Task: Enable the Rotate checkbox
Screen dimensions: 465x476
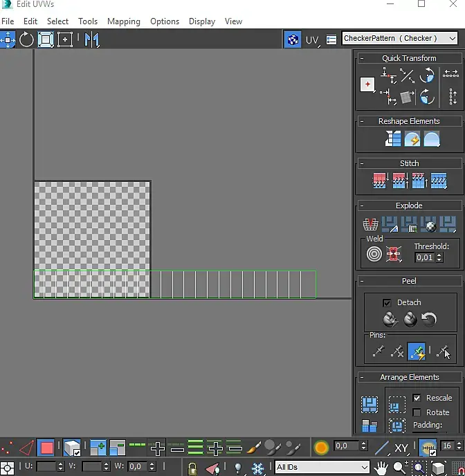Action: pos(417,412)
